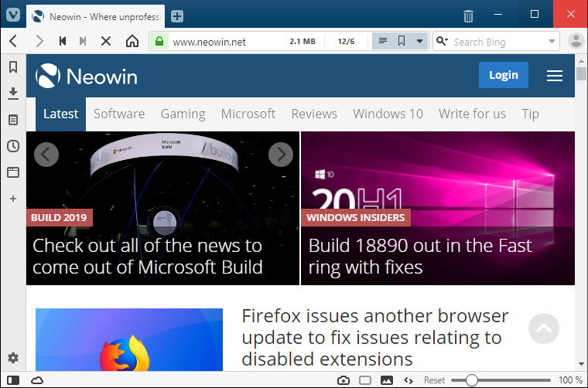
Task: Expand the Neowin hamburger menu
Action: coord(554,75)
